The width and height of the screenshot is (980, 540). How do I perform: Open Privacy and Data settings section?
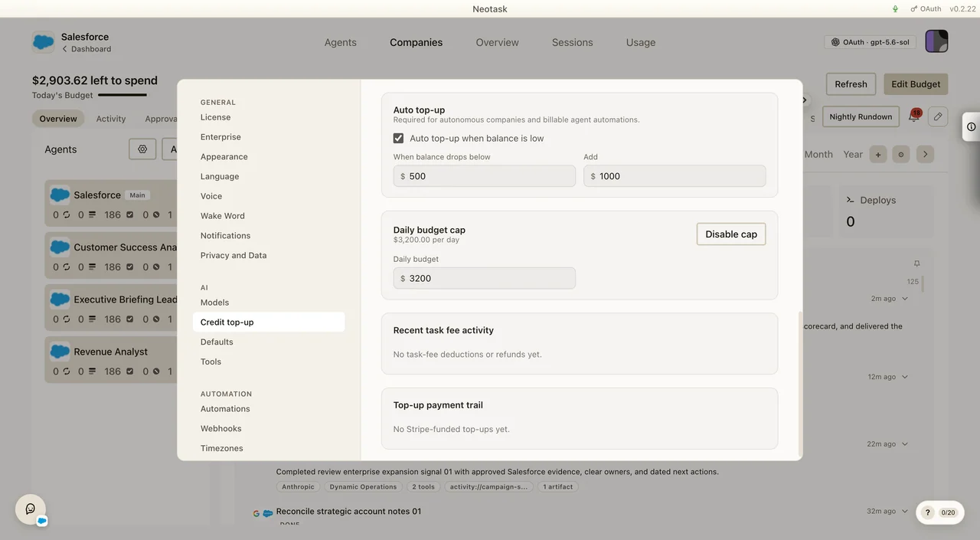coord(268,256)
